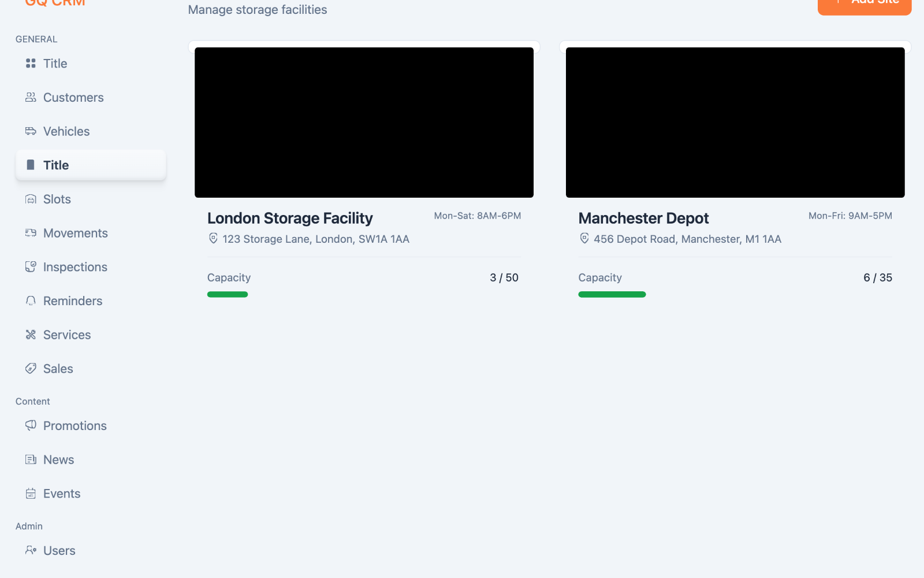The image size is (924, 578).
Task: Click the Vehicles truck icon
Action: pos(31,131)
